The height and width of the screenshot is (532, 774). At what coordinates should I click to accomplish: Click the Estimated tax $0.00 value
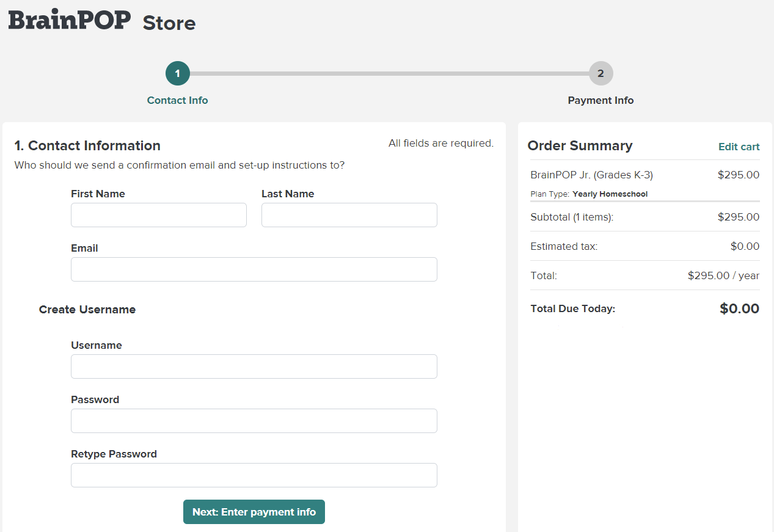click(745, 247)
